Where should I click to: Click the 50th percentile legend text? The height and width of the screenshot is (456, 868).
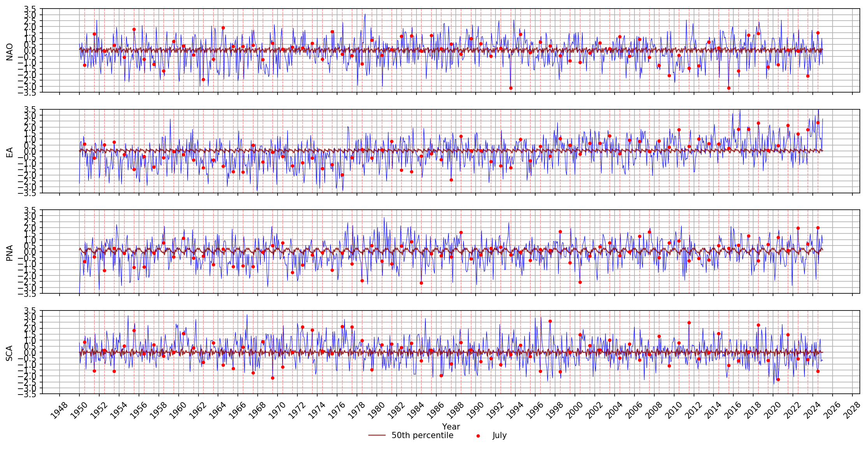click(422, 435)
